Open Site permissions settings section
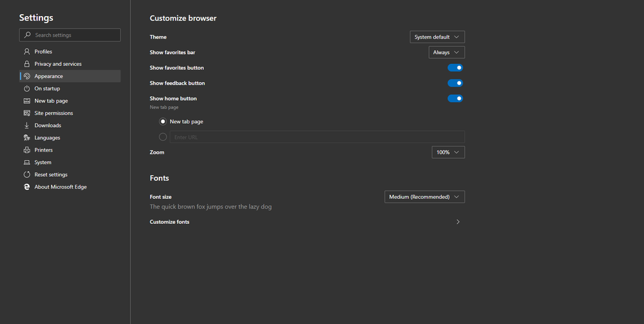The width and height of the screenshot is (644, 324). tap(54, 113)
